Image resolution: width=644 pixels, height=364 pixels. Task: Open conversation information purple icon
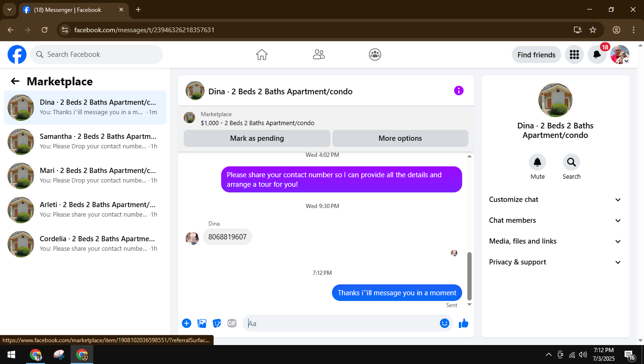459,91
